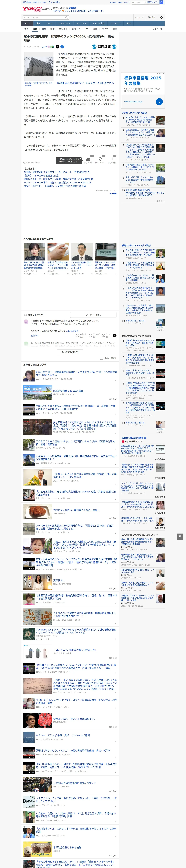Open related link ある朝、駅で見かけた女性のストーカーになった

[57, 172]
